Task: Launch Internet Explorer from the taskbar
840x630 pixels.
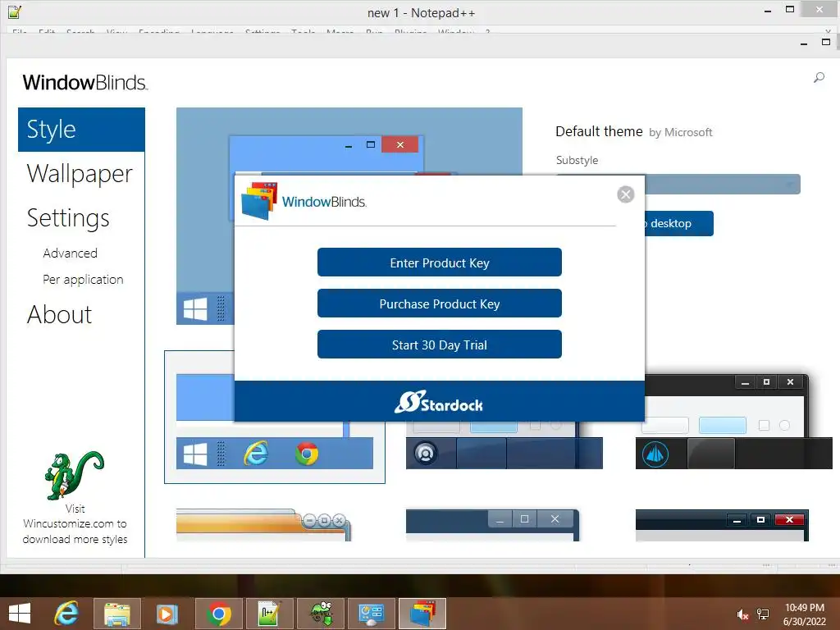Action: pos(66,614)
